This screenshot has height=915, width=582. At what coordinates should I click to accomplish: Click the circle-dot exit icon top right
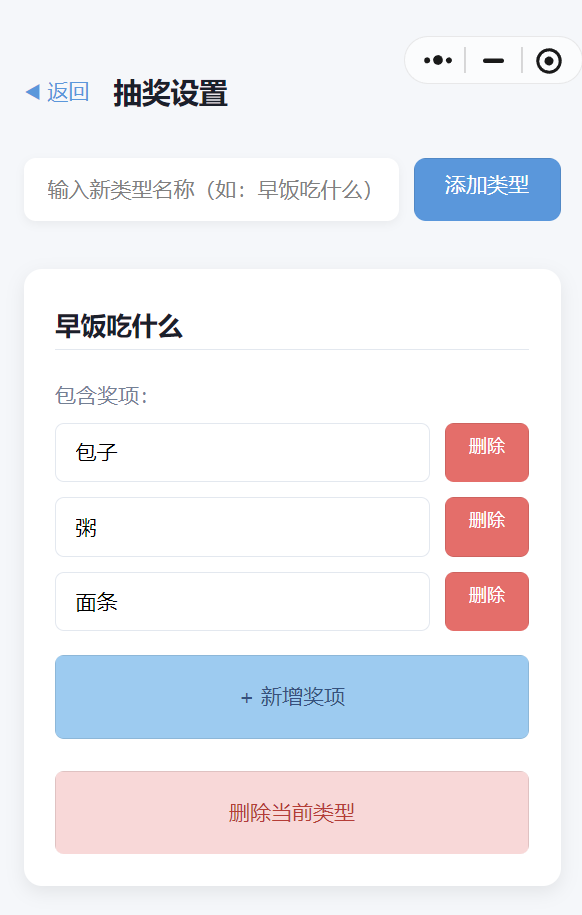[548, 60]
